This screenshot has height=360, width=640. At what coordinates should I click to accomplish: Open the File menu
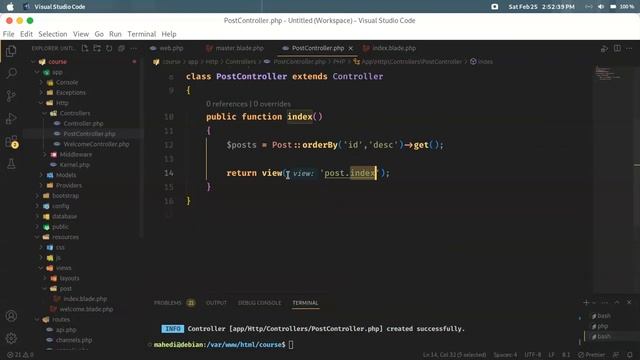tap(9, 34)
